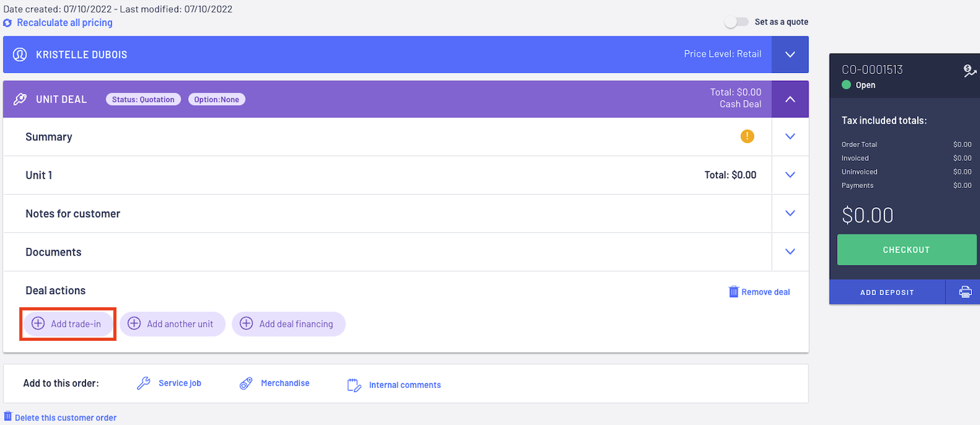Click the Unit Deal key icon

20,99
